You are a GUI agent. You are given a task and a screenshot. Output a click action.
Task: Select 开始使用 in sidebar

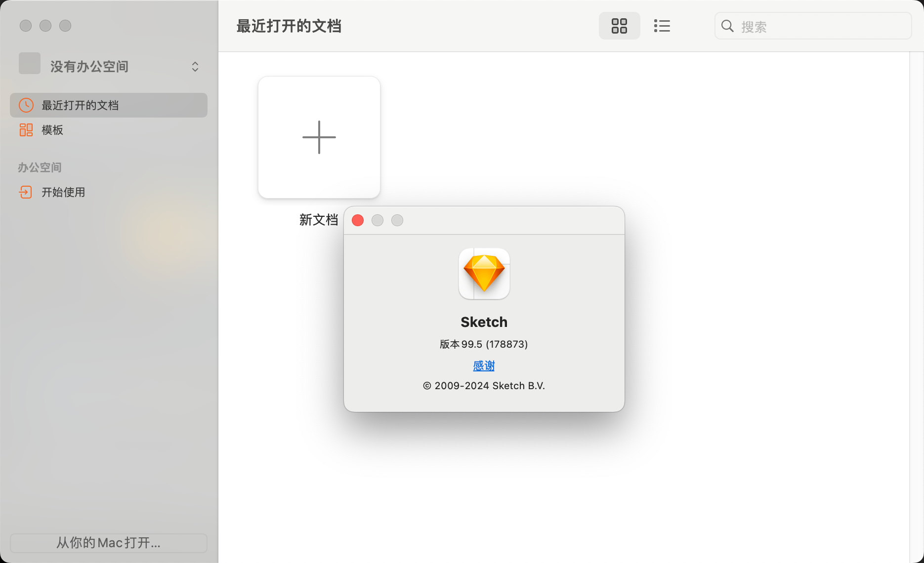[109, 192]
